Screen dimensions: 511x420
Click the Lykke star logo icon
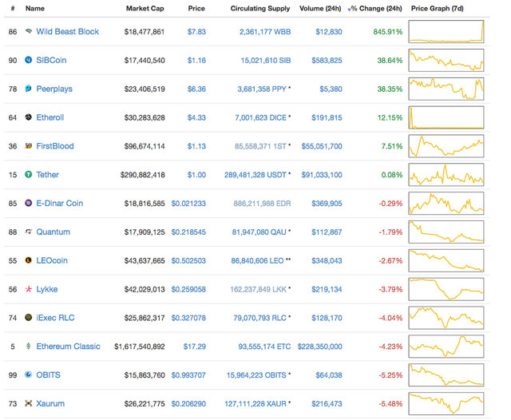[29, 289]
